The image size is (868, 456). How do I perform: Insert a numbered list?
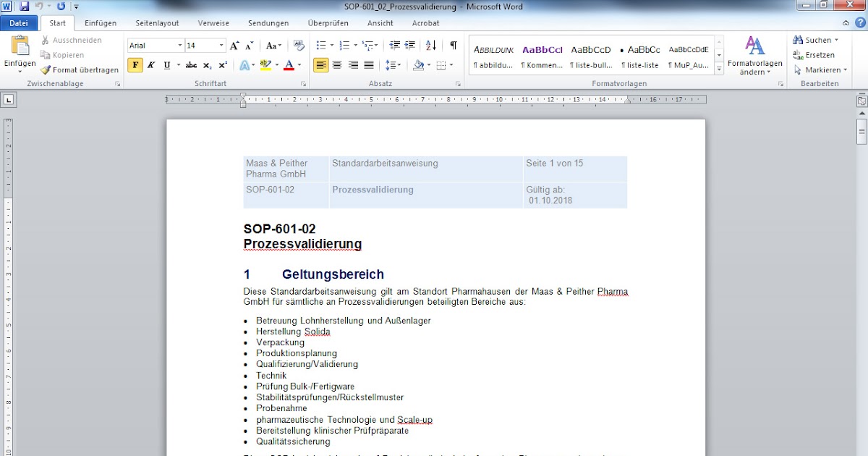344,46
